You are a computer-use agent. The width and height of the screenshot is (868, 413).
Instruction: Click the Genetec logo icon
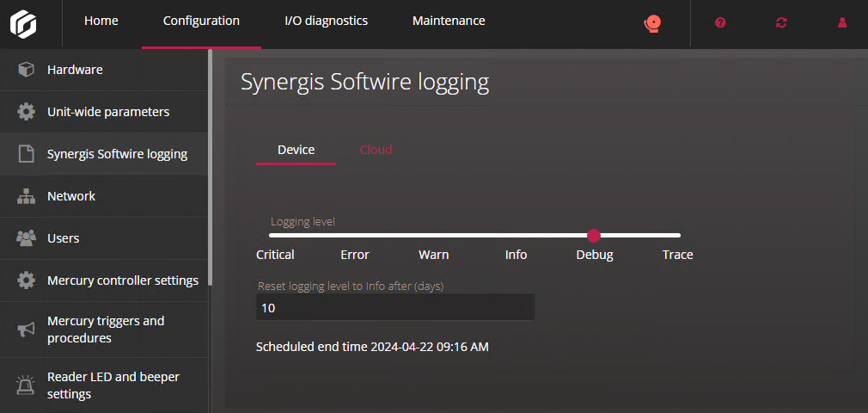pos(23,22)
